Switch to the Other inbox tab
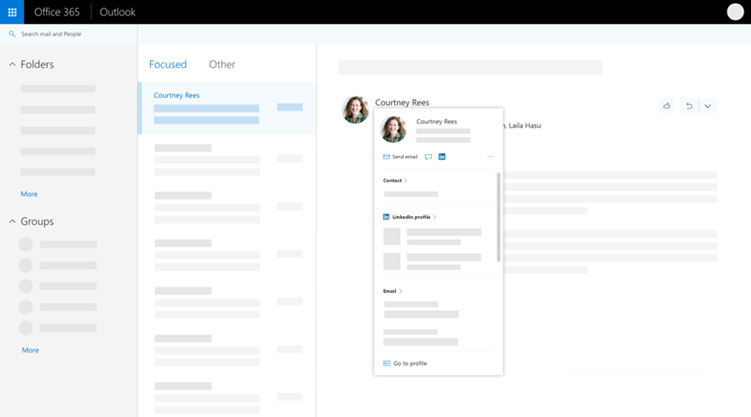751x417 pixels. pyautogui.click(x=222, y=65)
